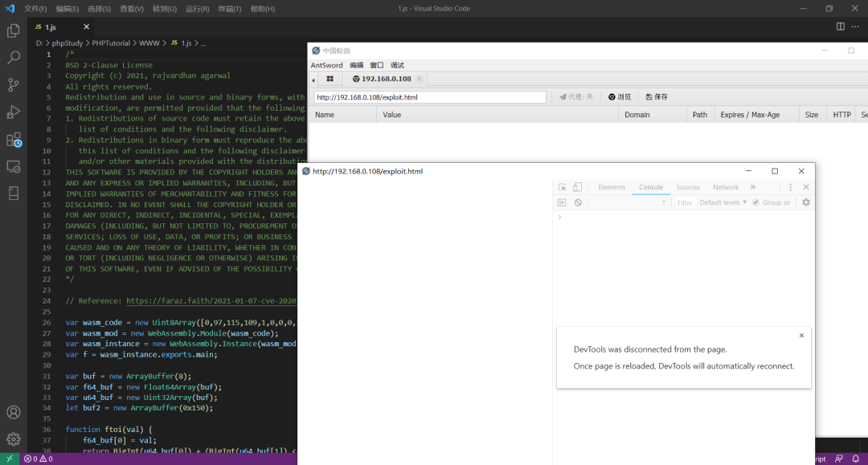
Task: Open the Manage gear in VS Code
Action: (x=14, y=439)
